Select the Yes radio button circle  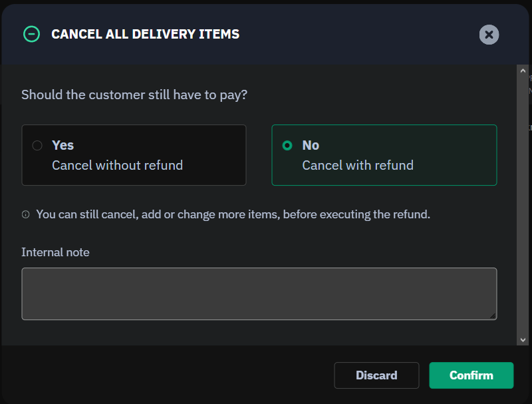tap(37, 145)
